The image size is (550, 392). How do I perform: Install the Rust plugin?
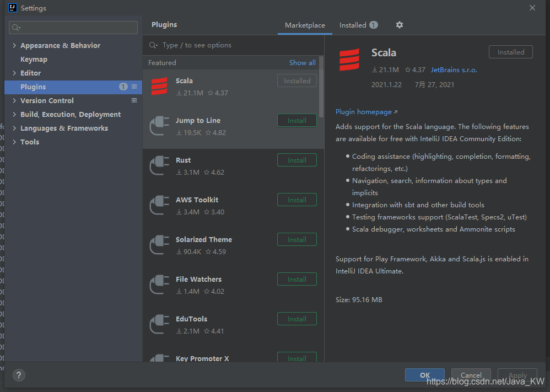(x=296, y=160)
